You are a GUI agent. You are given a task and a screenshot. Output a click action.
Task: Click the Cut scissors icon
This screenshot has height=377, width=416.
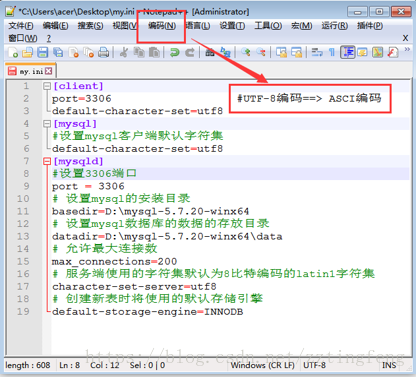[124, 52]
